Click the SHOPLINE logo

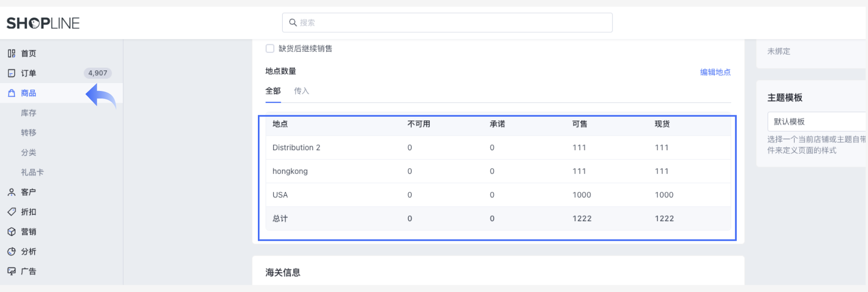tap(43, 23)
